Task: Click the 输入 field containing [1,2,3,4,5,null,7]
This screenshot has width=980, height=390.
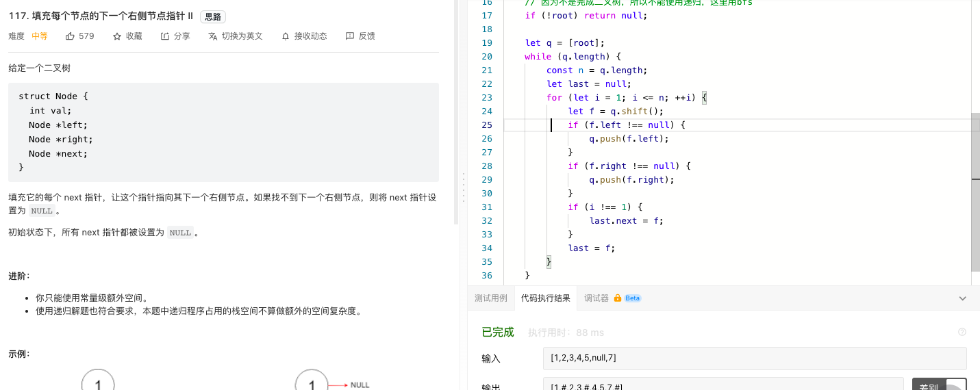Action: point(755,358)
